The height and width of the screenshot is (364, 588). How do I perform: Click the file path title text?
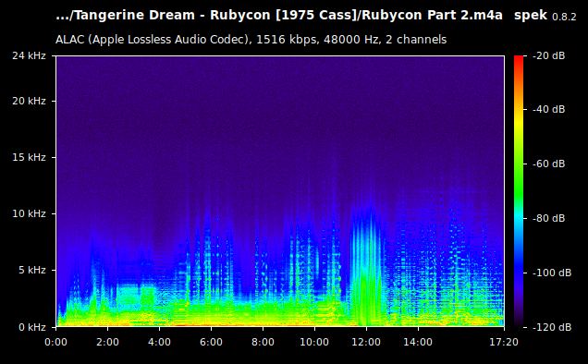tap(279, 16)
